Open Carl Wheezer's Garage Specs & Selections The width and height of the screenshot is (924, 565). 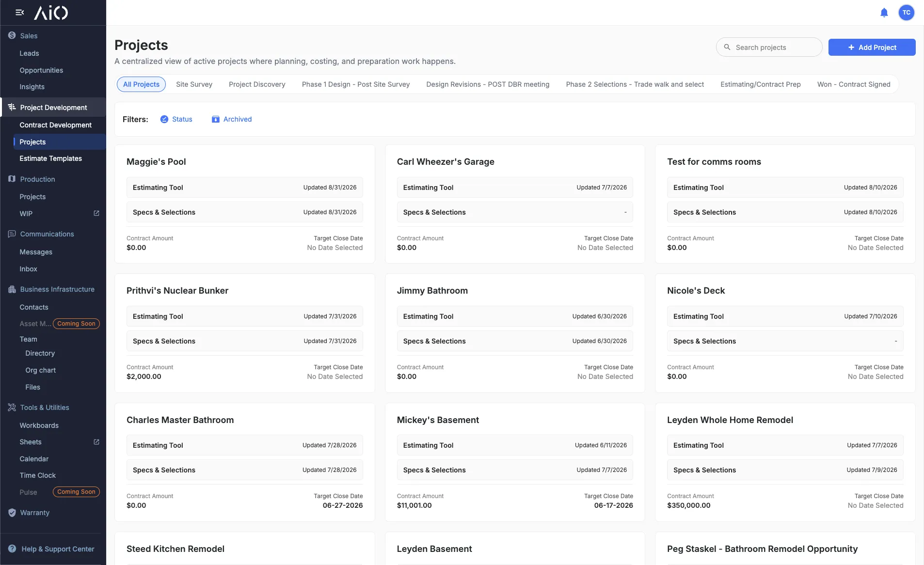(515, 212)
